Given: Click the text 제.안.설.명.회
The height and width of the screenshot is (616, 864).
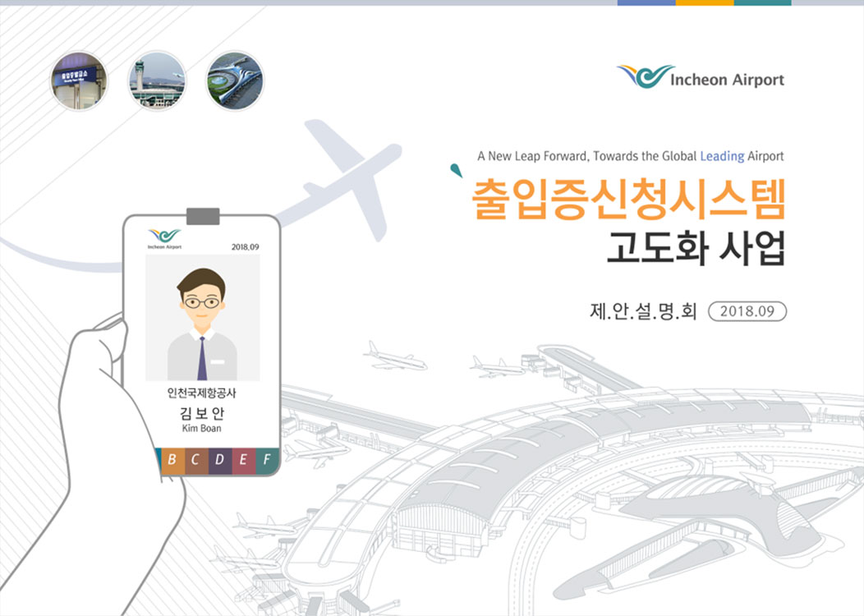Looking at the screenshot, I should (643, 311).
